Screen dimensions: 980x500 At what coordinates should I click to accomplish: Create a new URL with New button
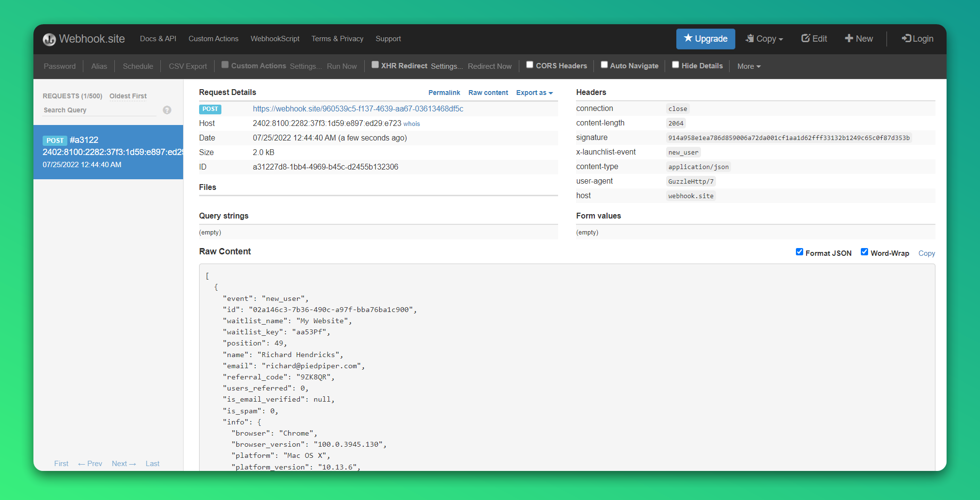pos(859,39)
